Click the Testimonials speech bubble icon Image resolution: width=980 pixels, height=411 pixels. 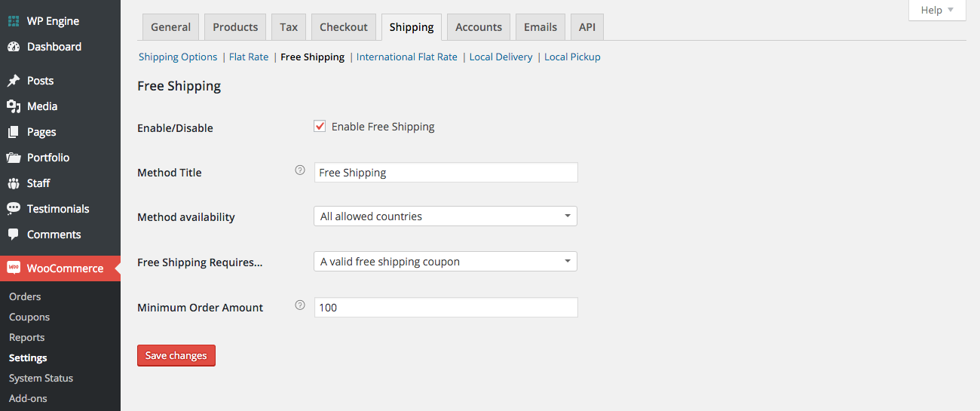(14, 209)
